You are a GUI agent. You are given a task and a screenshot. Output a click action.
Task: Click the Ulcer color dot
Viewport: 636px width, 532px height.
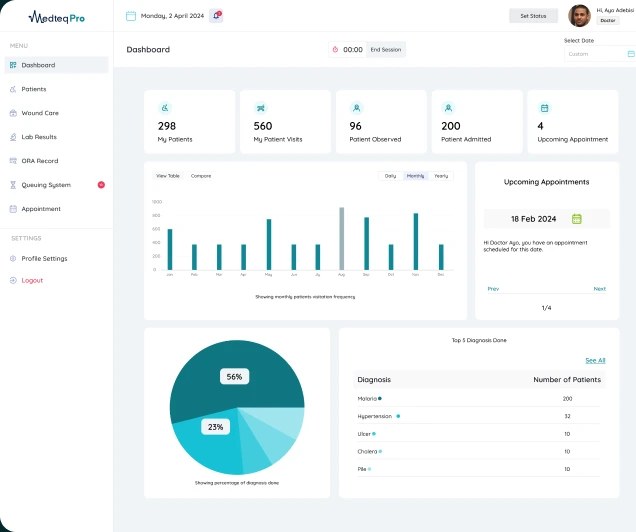click(374, 433)
